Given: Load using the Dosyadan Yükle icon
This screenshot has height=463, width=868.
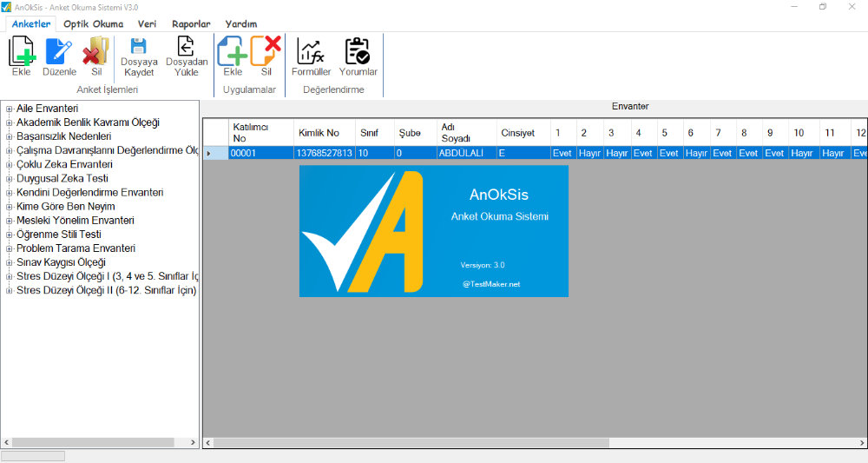Looking at the screenshot, I should [x=187, y=52].
